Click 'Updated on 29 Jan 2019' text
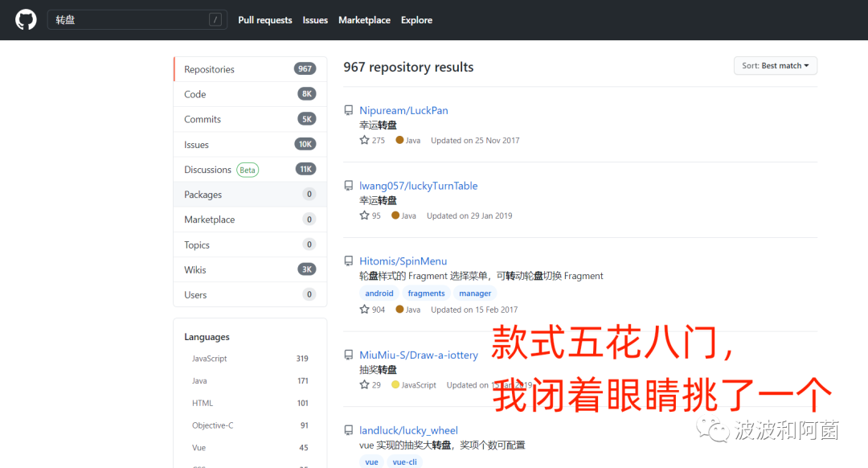This screenshot has width=868, height=468. (469, 216)
